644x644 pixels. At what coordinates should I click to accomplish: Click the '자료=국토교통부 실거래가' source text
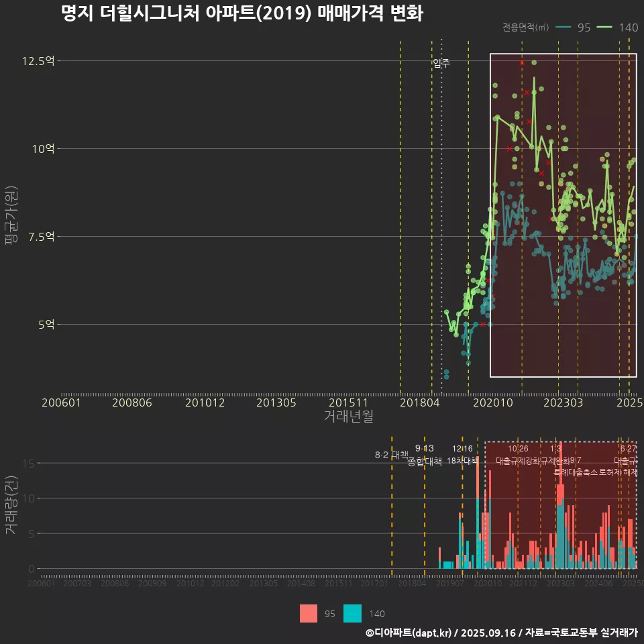(581, 633)
